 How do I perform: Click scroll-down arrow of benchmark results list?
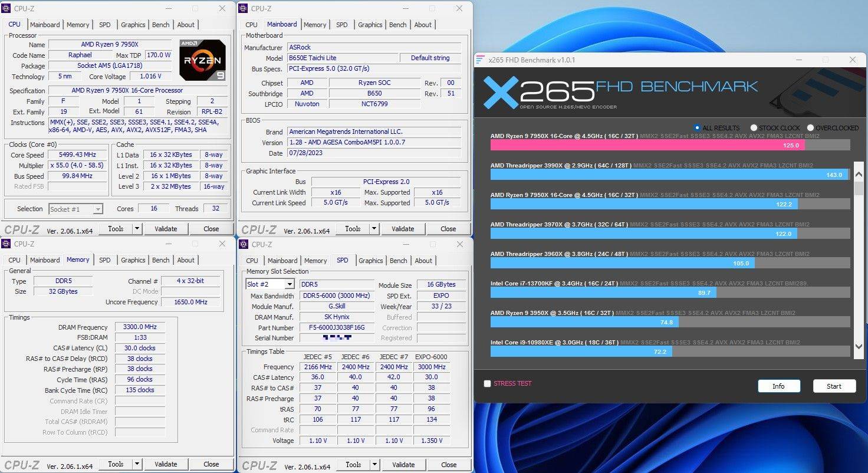coord(859,348)
